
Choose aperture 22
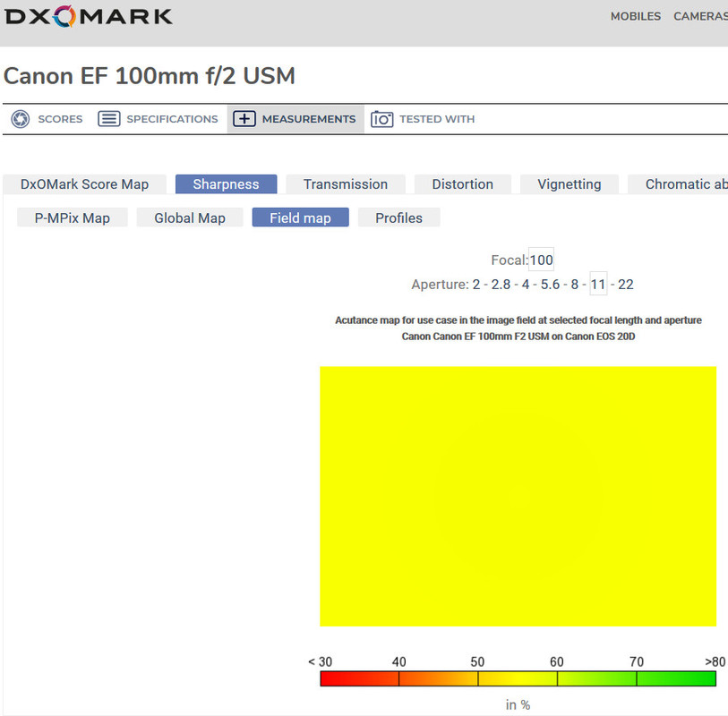[625, 284]
